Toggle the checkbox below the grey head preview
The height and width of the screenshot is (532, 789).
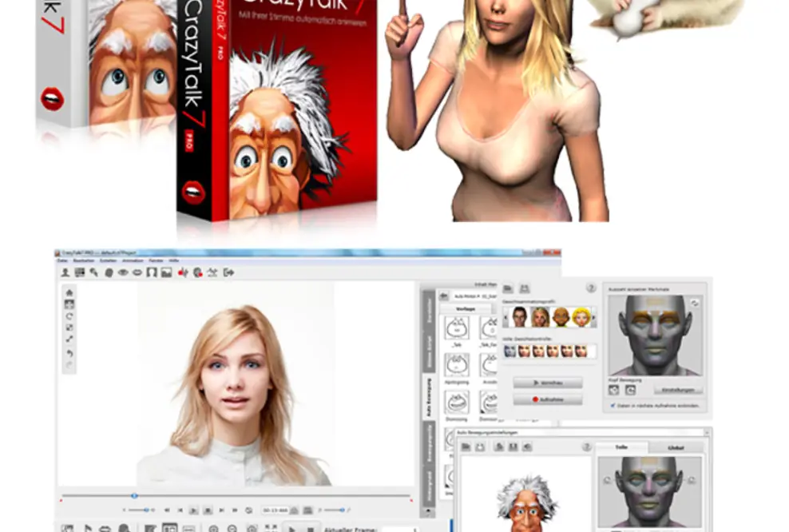pos(613,405)
